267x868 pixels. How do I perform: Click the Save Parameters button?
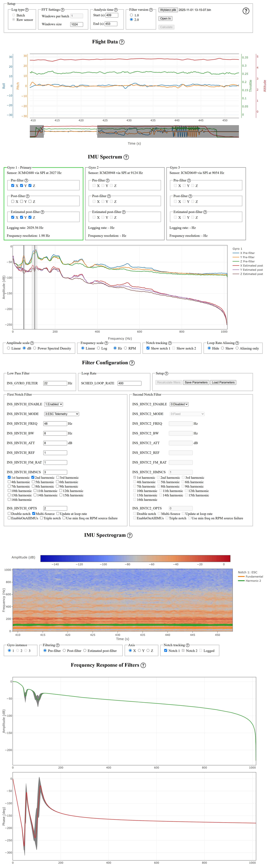pyautogui.click(x=196, y=382)
